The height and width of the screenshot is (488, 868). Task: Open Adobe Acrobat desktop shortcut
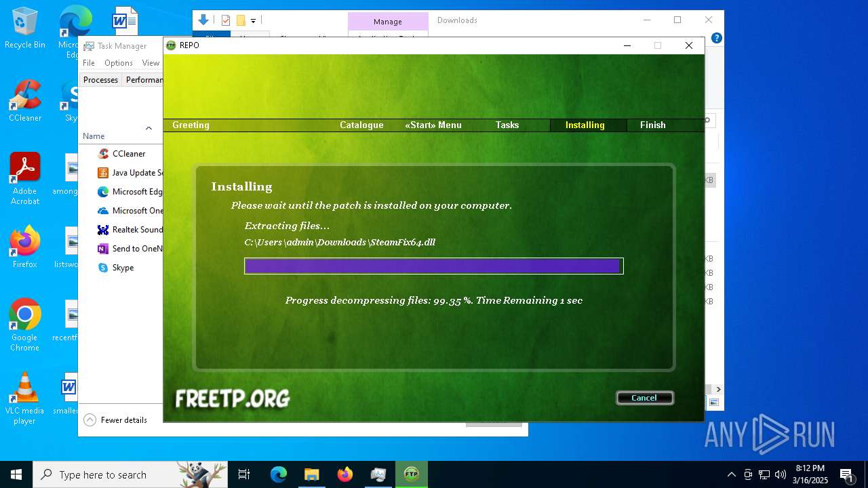[25, 179]
